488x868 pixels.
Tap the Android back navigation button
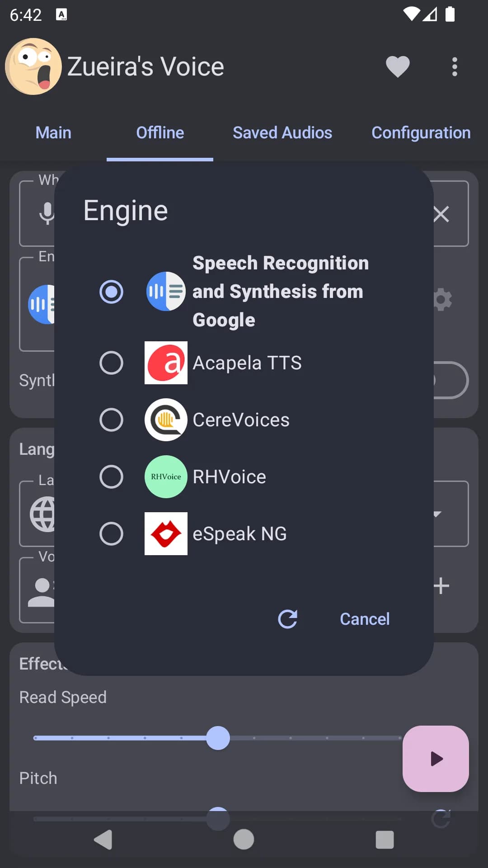click(x=103, y=840)
